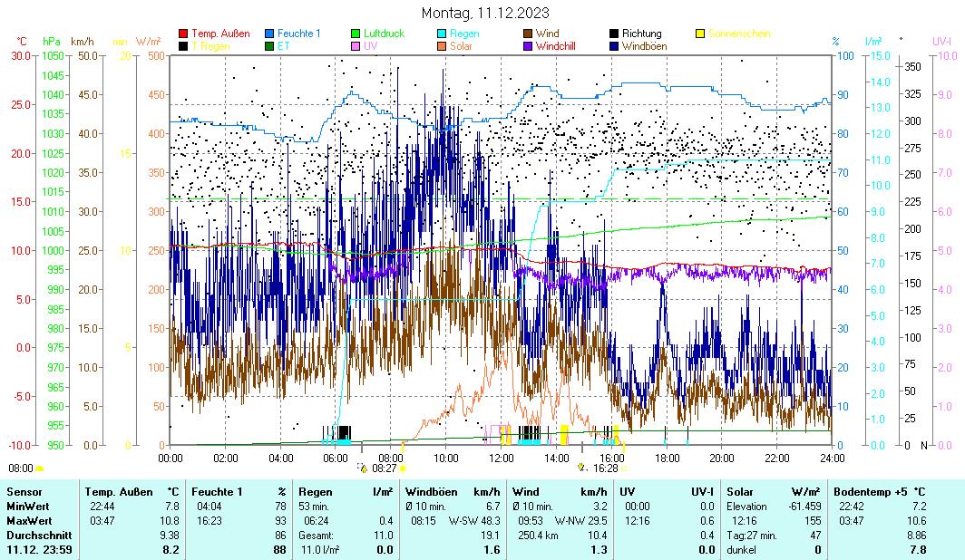Click the hPa pressure axis unit label

tap(52, 42)
